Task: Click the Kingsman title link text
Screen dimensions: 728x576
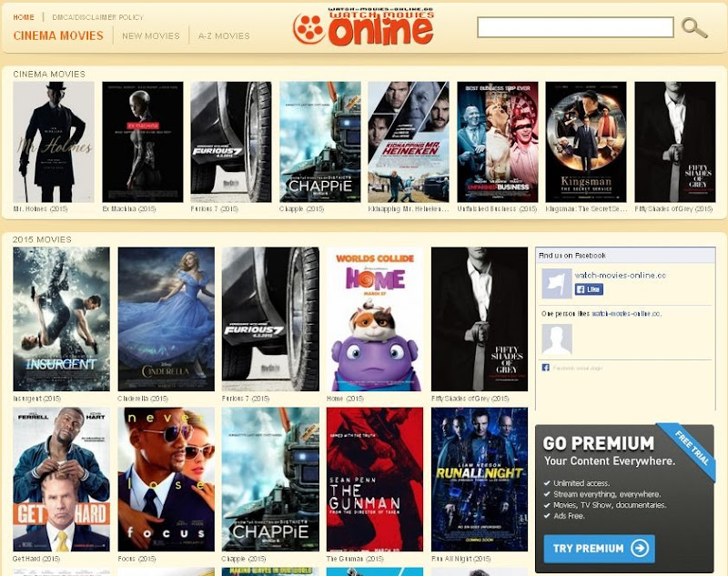Action: coord(586,209)
